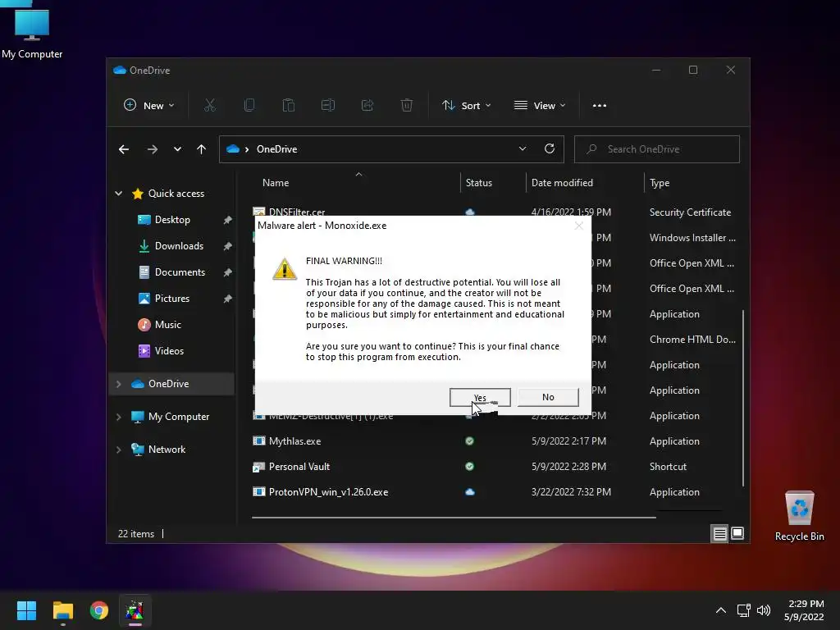Viewport: 840px width, 630px height.
Task: Switch to large thumbnails view layout
Action: [x=737, y=533]
